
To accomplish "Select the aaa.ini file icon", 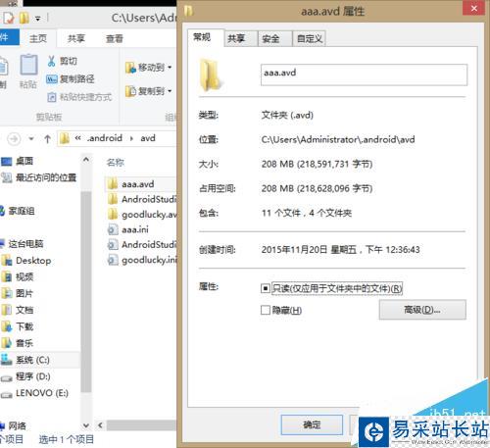I will coord(113,229).
